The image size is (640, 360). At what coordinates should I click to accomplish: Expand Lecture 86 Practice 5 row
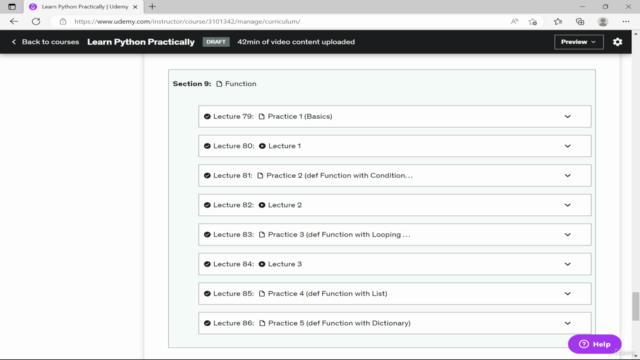click(567, 323)
